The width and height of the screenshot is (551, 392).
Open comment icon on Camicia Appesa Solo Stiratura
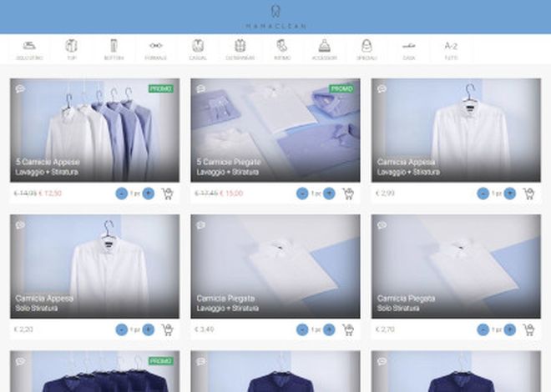(20, 225)
